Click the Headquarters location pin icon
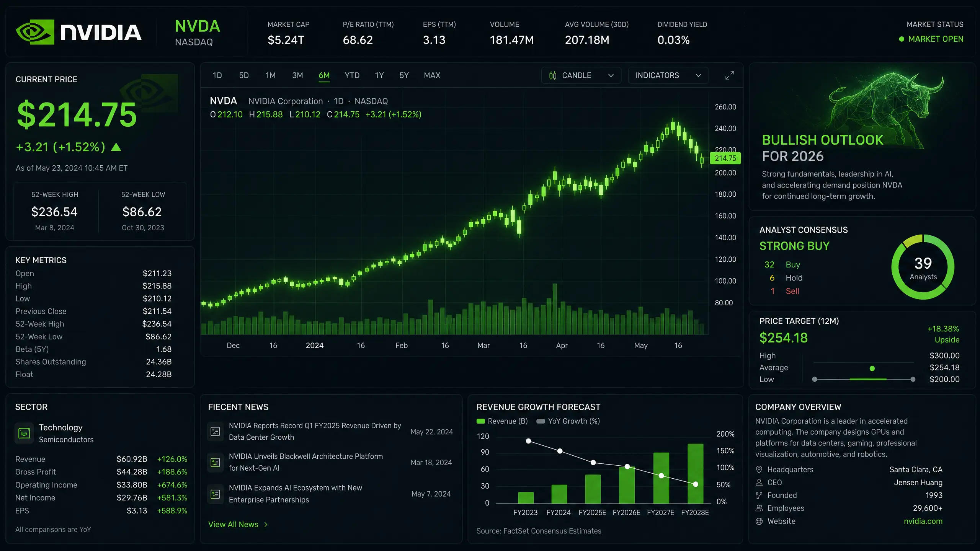 pyautogui.click(x=759, y=469)
